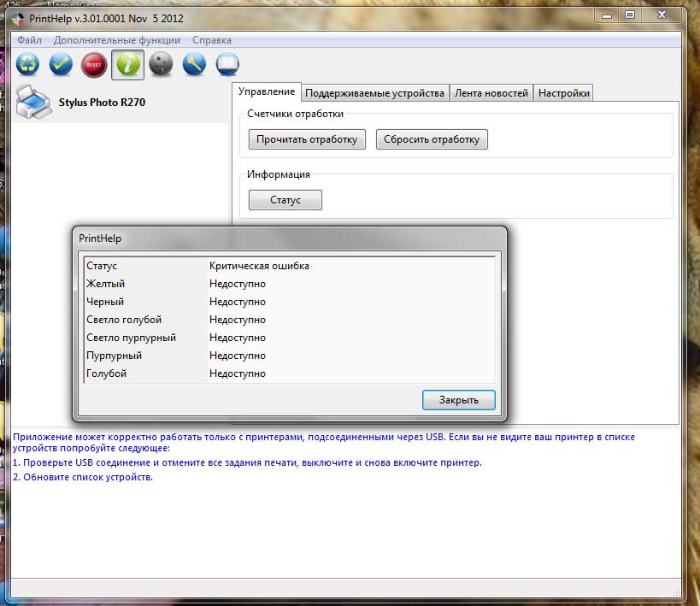Click the PrintHelp title bar app icon

point(18,19)
